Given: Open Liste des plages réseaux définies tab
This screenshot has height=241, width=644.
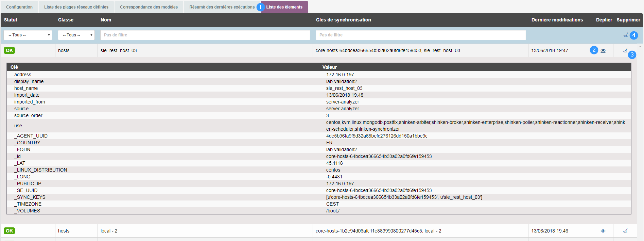Looking at the screenshot, I should pyautogui.click(x=76, y=7).
